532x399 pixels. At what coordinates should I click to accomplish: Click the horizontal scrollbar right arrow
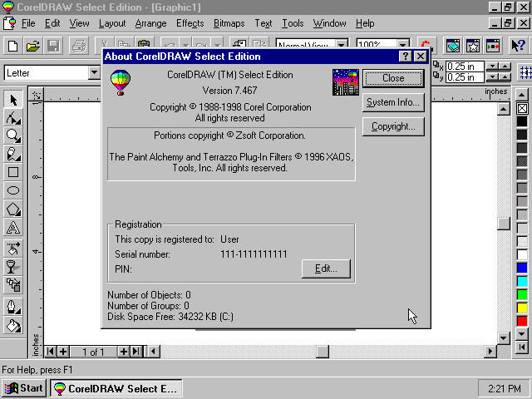490,352
